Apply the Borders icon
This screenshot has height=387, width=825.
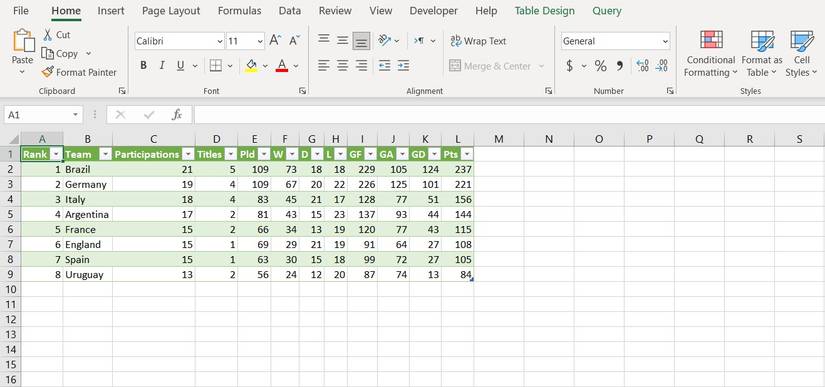(x=216, y=66)
